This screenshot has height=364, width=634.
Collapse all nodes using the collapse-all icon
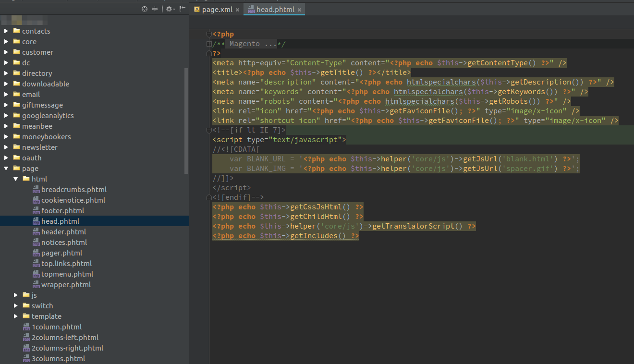pyautogui.click(x=155, y=9)
